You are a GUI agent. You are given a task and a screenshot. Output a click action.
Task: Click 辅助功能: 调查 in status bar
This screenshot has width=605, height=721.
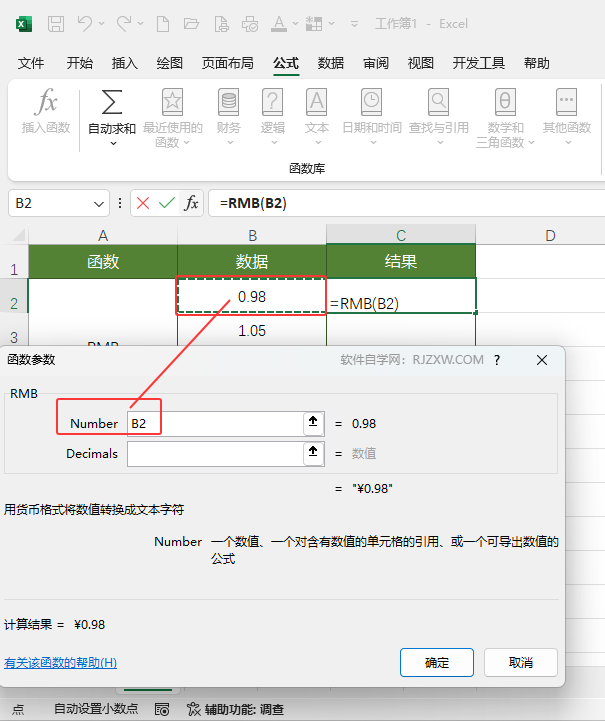pyautogui.click(x=236, y=709)
